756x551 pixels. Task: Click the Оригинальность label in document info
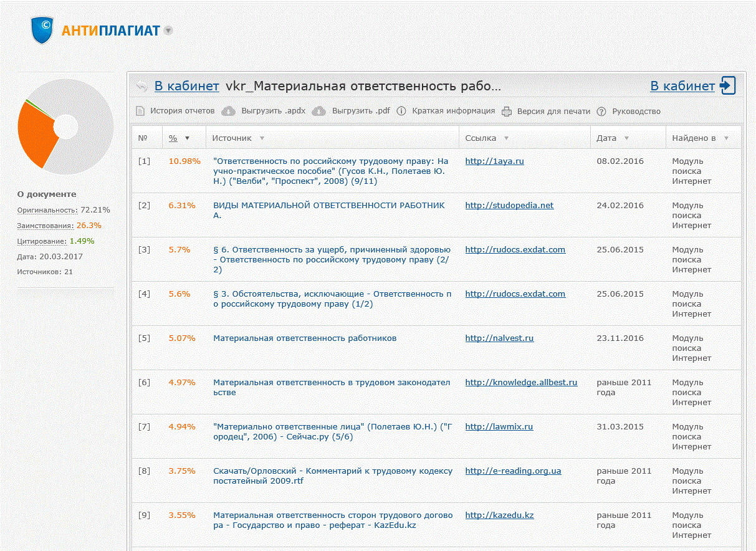[x=47, y=210]
